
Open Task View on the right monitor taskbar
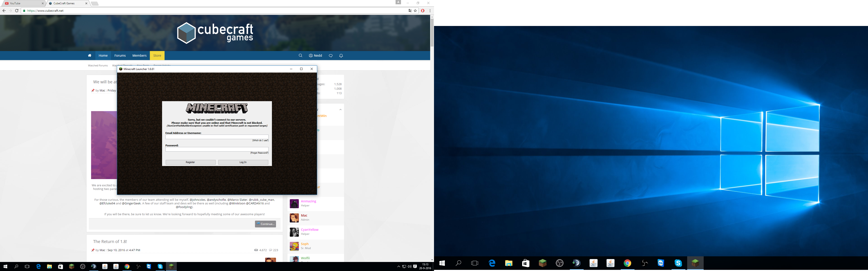point(474,263)
